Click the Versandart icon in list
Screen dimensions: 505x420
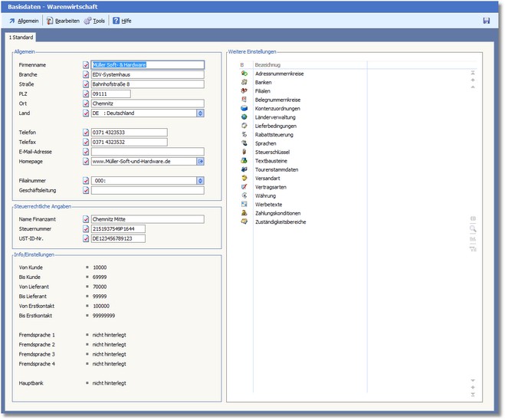pyautogui.click(x=244, y=178)
